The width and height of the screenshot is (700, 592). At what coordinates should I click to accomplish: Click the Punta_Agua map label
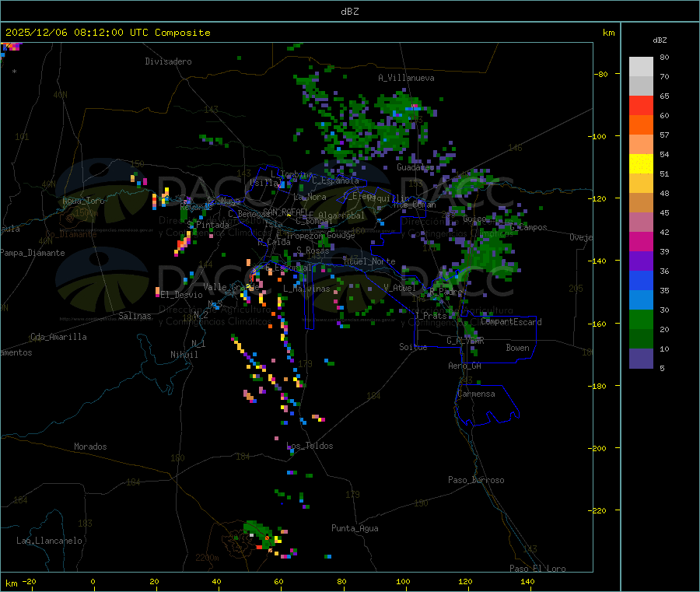pos(355,529)
